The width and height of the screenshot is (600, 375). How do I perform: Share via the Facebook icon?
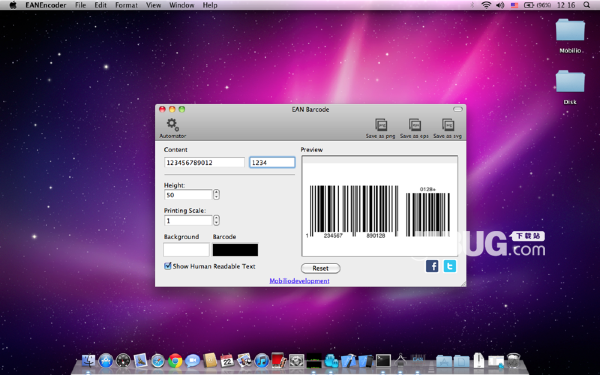point(432,266)
